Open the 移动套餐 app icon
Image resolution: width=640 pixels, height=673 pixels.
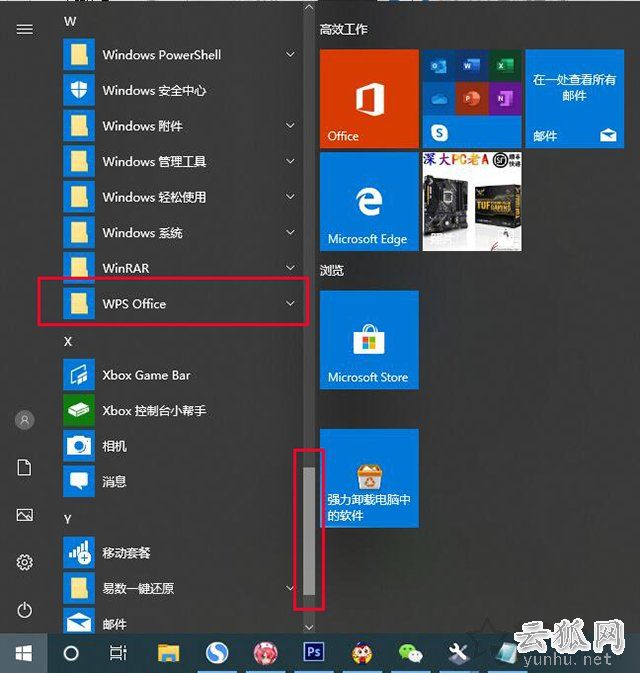click(x=79, y=552)
